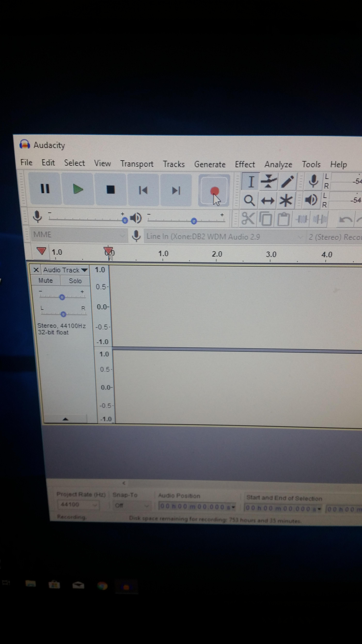
Task: Select the Selection (I-beam) tool
Action: click(251, 182)
